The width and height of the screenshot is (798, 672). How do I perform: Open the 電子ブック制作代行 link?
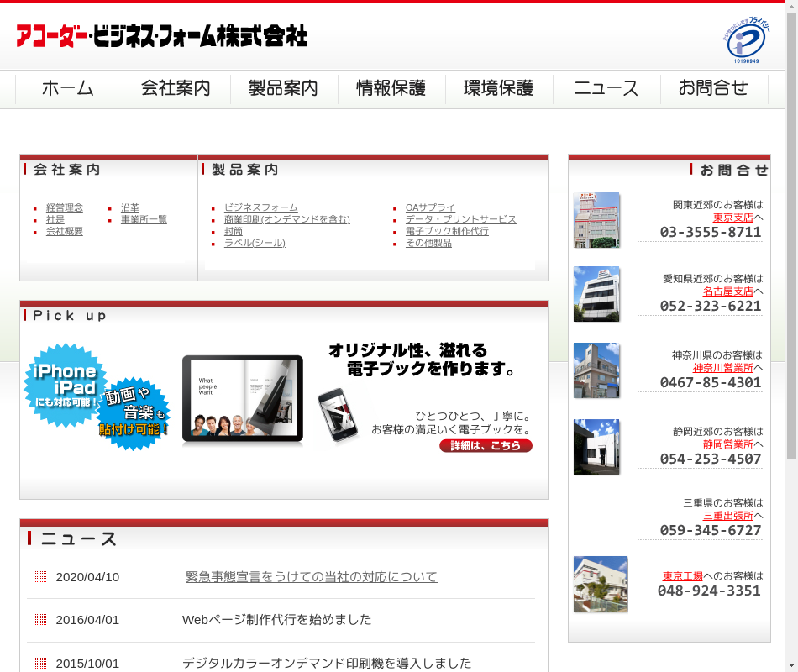click(x=447, y=231)
